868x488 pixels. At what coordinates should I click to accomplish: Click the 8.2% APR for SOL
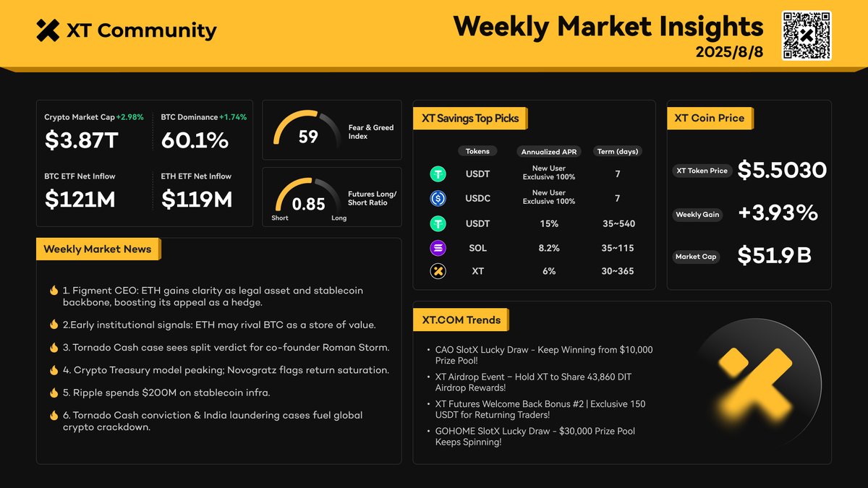[x=549, y=248]
